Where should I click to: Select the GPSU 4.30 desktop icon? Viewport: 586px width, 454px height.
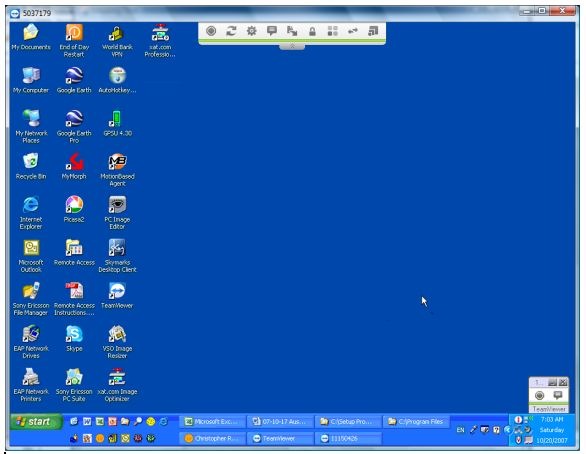117,123
